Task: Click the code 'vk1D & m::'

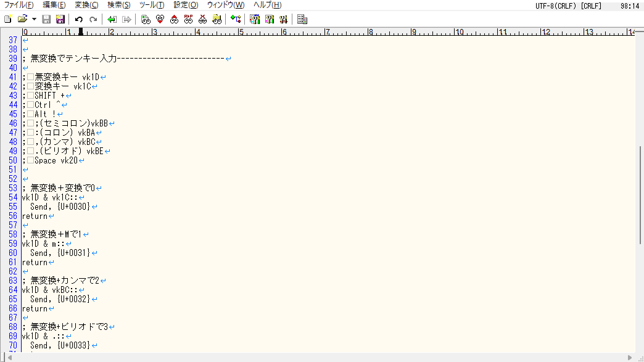Action: (x=43, y=244)
